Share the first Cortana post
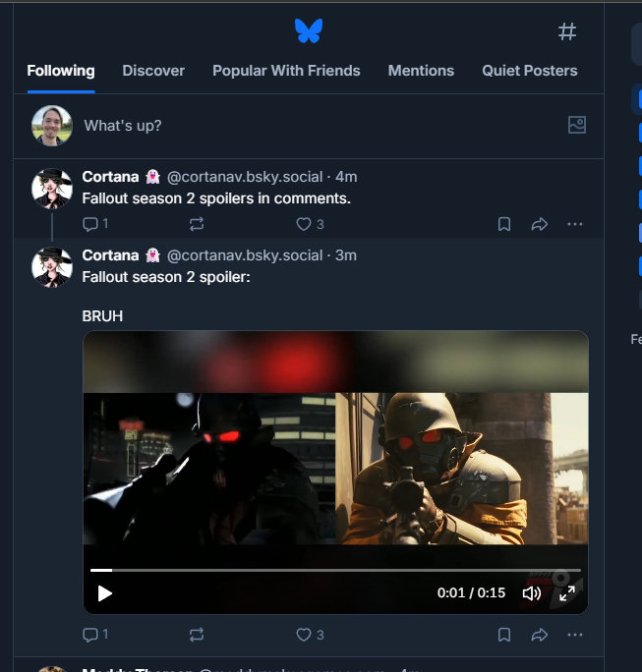This screenshot has width=642, height=672. pyautogui.click(x=539, y=224)
